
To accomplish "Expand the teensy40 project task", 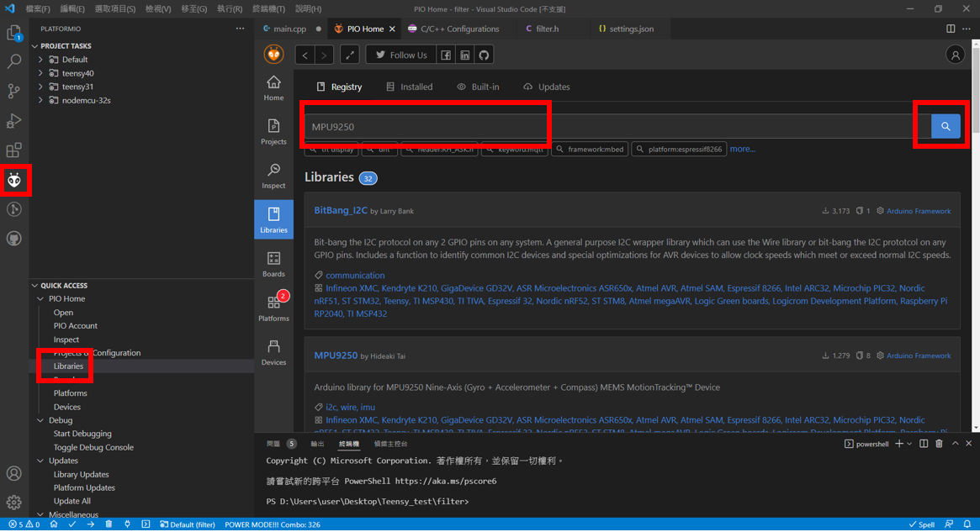I will click(x=40, y=73).
